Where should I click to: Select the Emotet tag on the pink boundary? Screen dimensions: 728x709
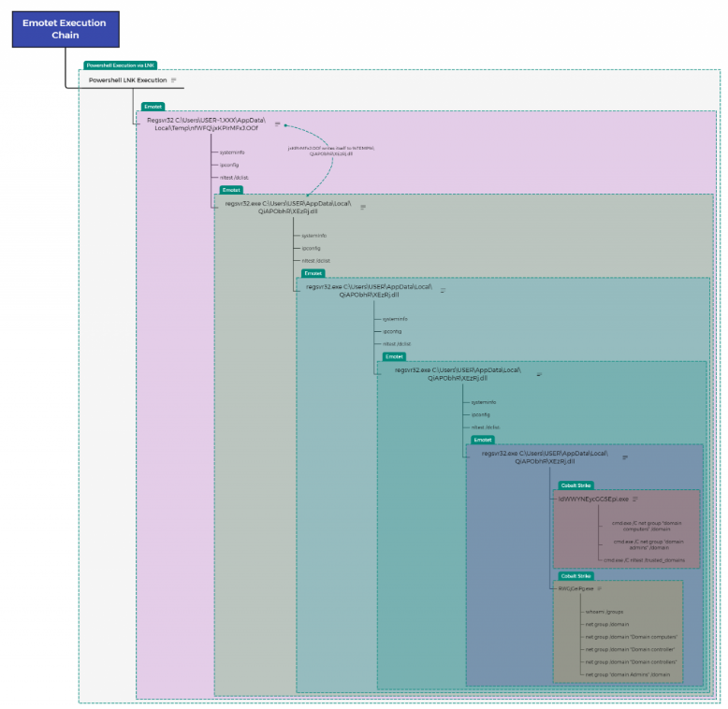pyautogui.click(x=153, y=107)
